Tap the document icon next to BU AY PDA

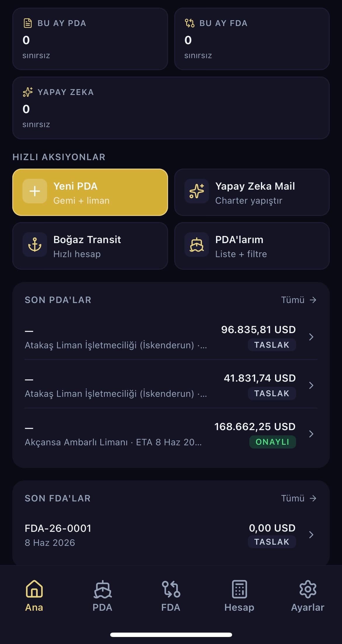coord(27,23)
